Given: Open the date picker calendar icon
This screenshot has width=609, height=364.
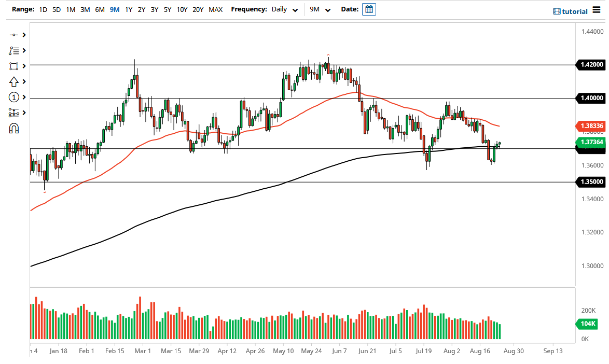Looking at the screenshot, I should pyautogui.click(x=369, y=9).
